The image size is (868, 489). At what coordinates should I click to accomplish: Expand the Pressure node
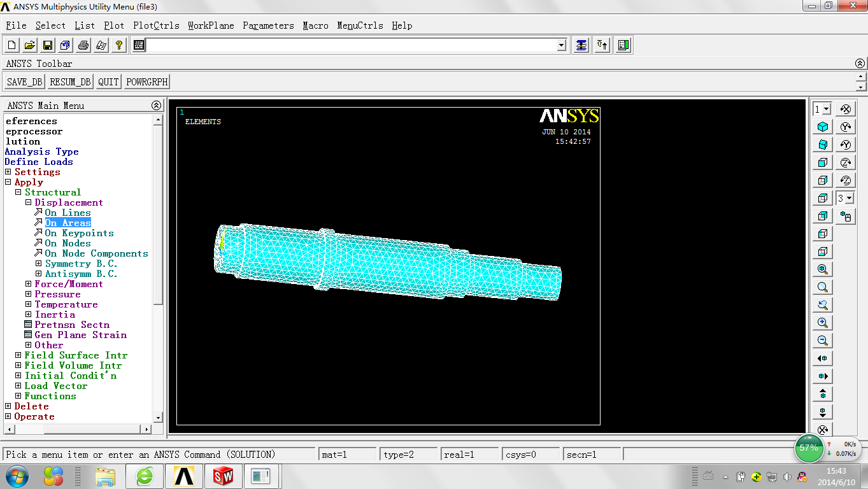(29, 294)
